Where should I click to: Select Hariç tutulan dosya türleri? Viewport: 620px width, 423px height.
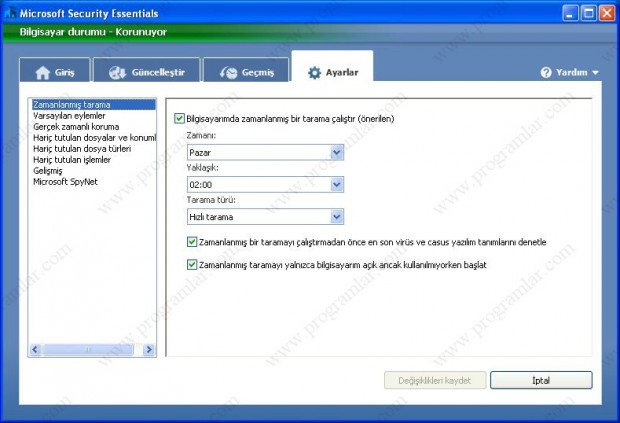tap(94, 149)
